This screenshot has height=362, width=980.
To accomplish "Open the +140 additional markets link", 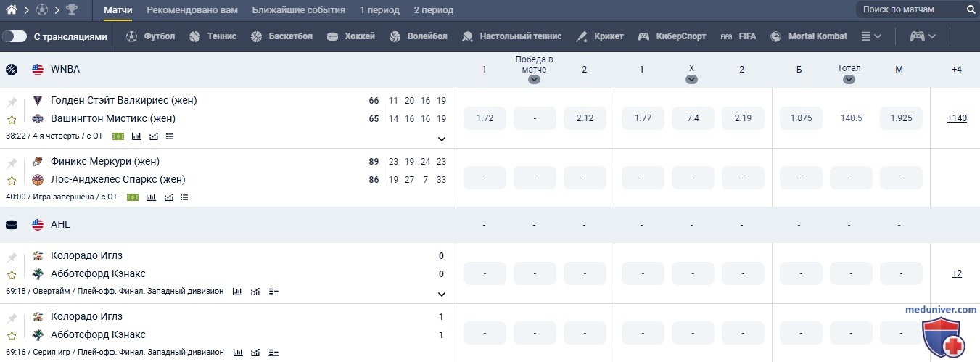I will [x=957, y=118].
